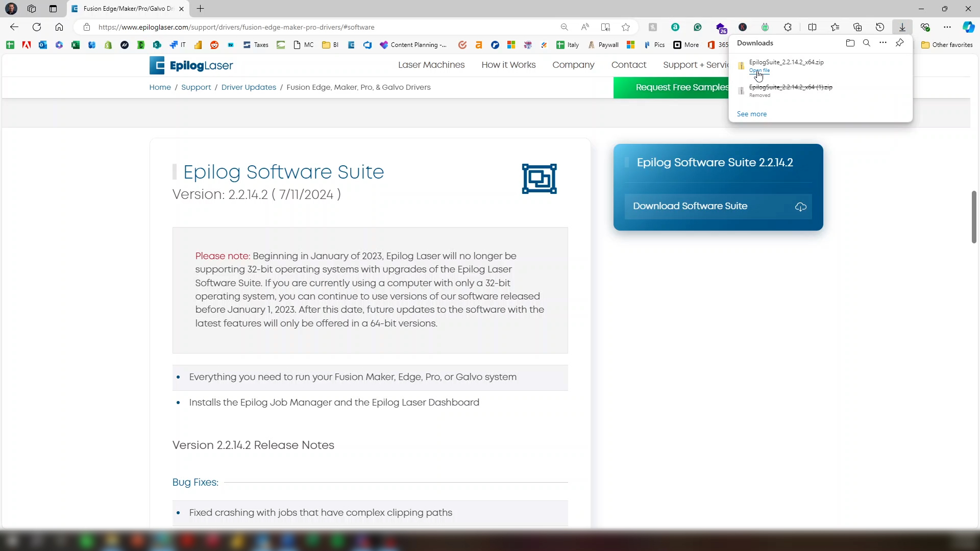Viewport: 980px width, 551px height.
Task: Toggle Read aloud icon in address bar
Action: tap(585, 27)
